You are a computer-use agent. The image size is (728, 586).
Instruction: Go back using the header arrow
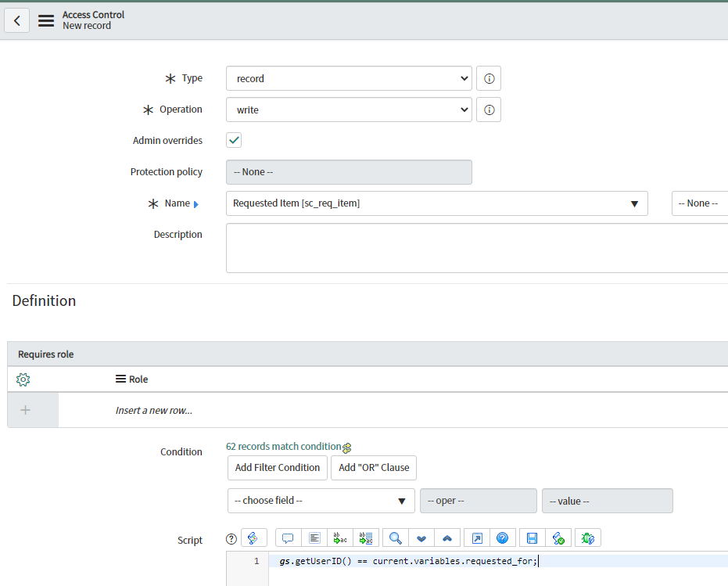click(16, 20)
